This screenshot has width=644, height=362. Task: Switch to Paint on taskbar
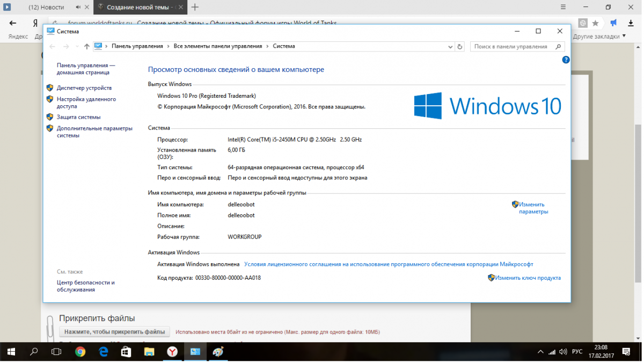coord(218,352)
